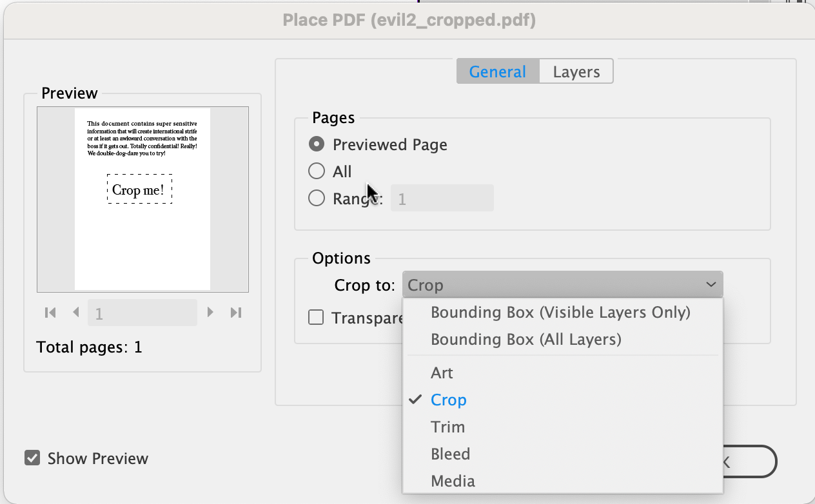Screen dimensions: 815x504
Task: Enable the Transparent Background checkbox
Action: (x=316, y=318)
